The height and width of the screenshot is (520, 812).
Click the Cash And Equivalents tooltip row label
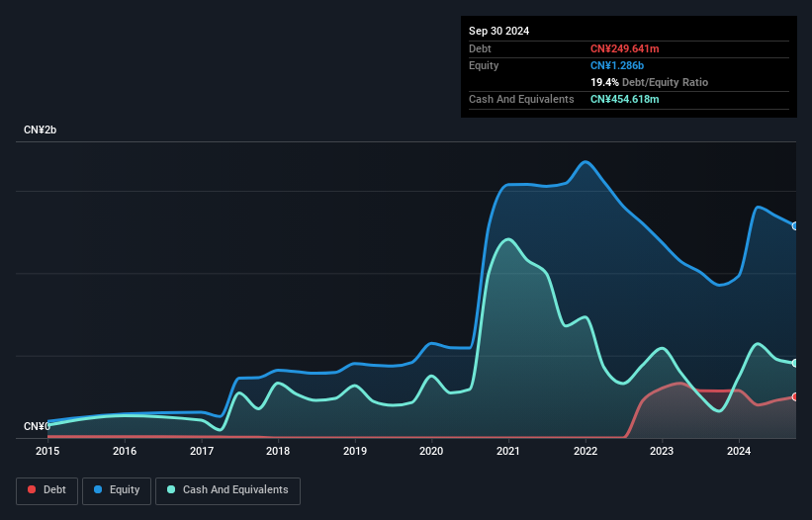521,99
